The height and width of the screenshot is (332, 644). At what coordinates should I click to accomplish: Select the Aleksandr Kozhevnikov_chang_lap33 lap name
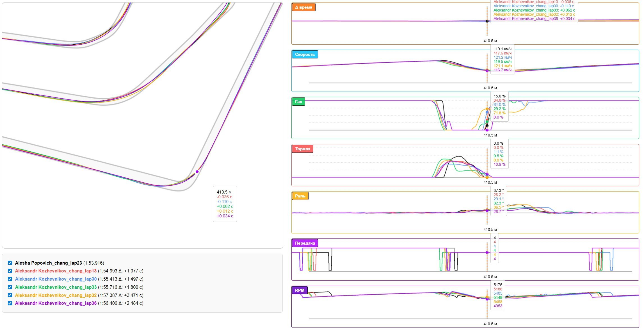pyautogui.click(x=56, y=287)
